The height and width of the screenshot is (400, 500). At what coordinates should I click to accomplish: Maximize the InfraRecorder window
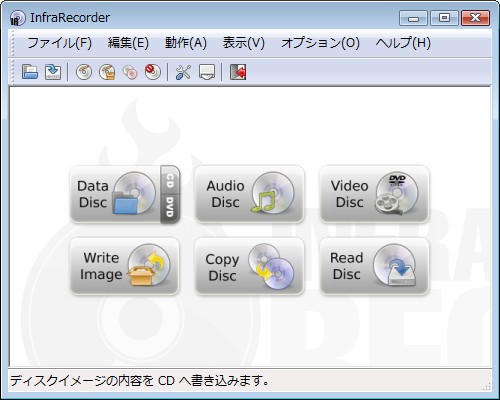[x=444, y=18]
